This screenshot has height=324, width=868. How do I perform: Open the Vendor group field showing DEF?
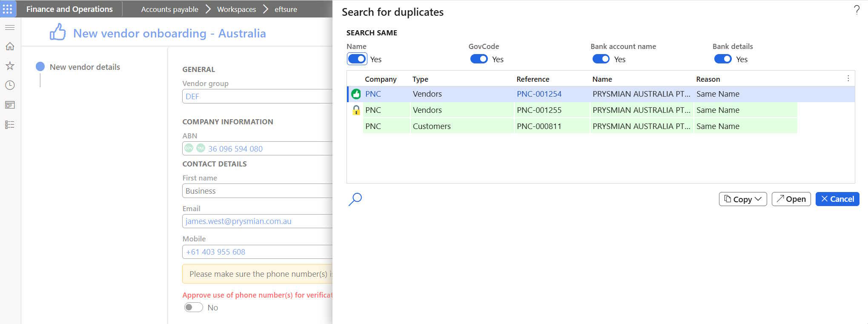(x=257, y=96)
